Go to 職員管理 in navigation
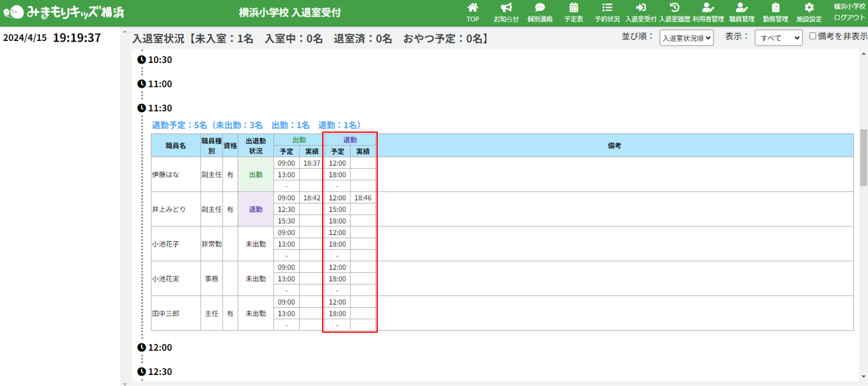This screenshot has height=386, width=868. 741,12
